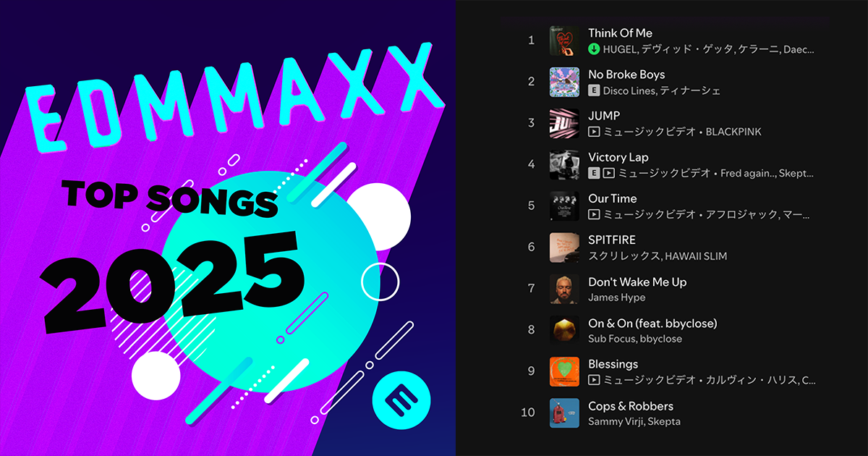Click the Sammy Virji, Skepta artist text
The height and width of the screenshot is (456, 868).
[634, 421]
